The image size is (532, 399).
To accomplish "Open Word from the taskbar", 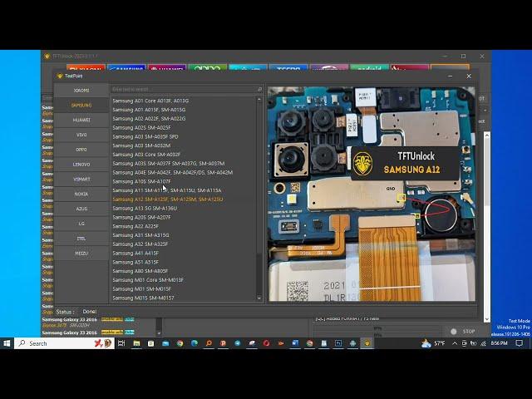I will pos(295,343).
